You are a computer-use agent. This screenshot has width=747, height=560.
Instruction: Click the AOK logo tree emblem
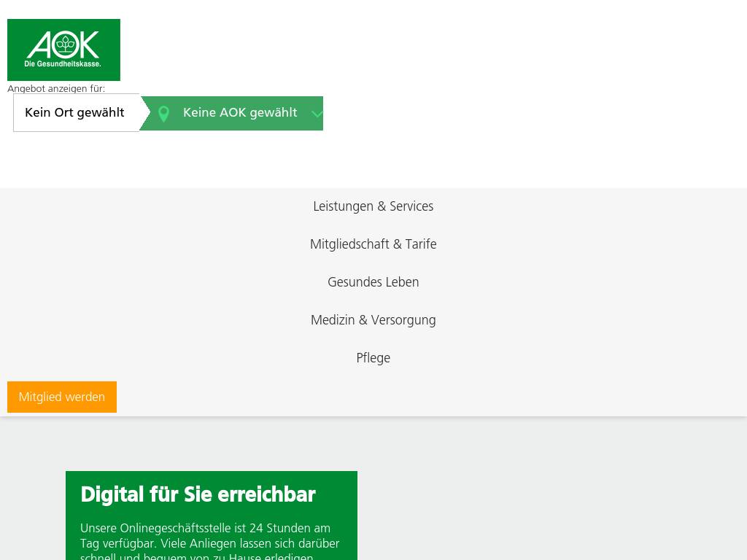coord(64,44)
